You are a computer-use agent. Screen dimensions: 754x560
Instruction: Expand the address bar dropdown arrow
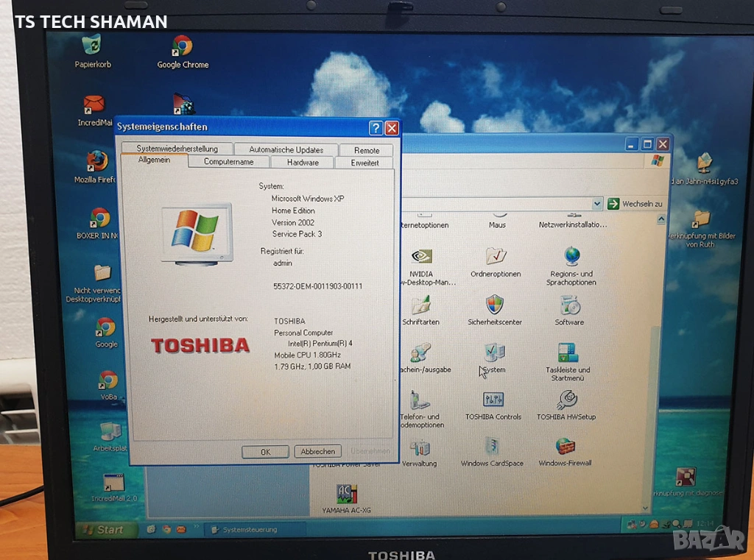pos(597,204)
